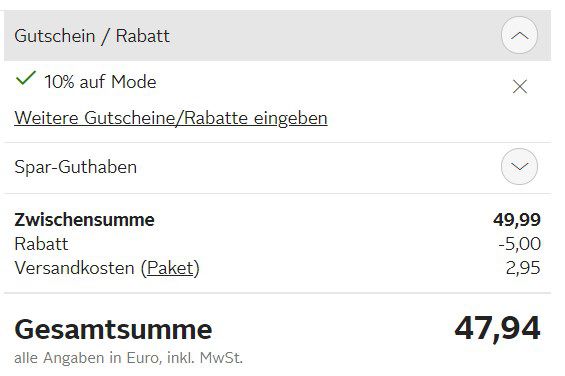565x376 pixels.
Task: Click the bold Zwischensumme label
Action: coord(84,220)
